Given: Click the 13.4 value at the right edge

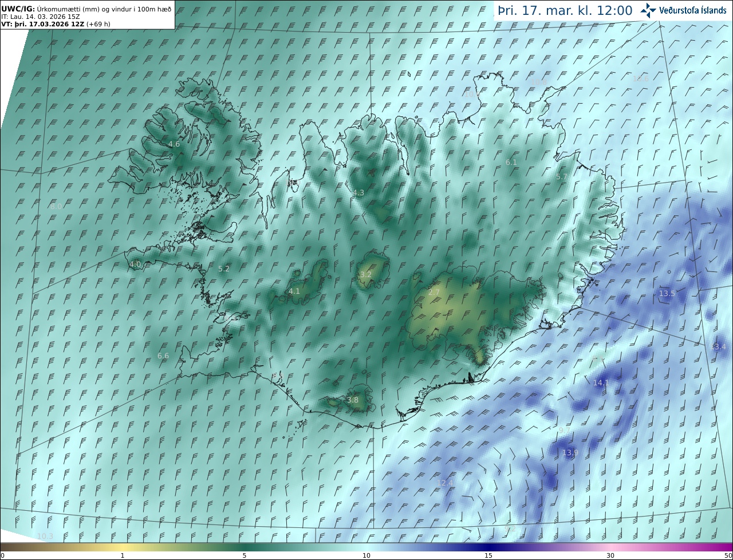Looking at the screenshot, I should [718, 347].
